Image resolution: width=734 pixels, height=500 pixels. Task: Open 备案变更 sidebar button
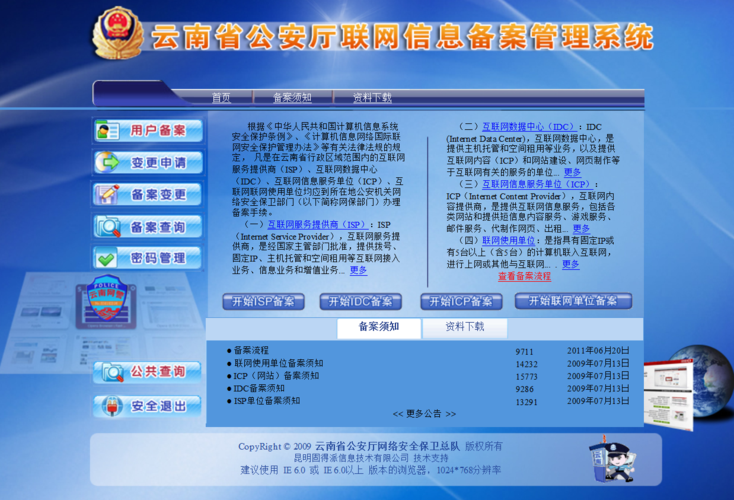coord(148,194)
